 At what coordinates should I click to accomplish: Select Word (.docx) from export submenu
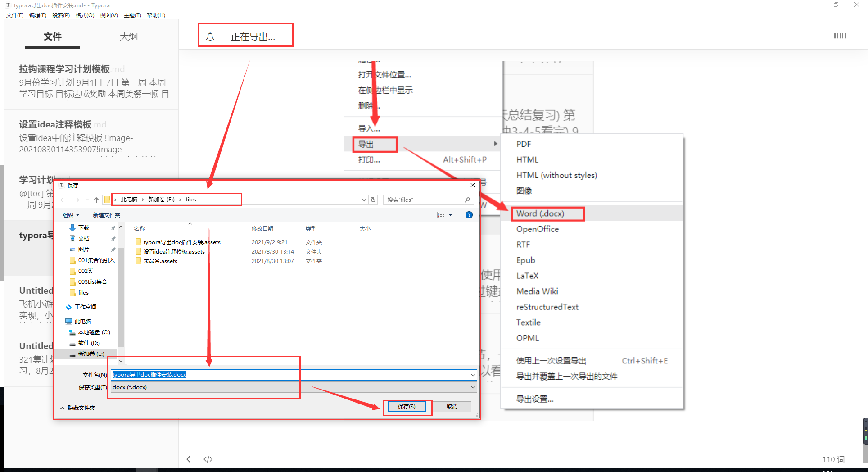pos(541,213)
